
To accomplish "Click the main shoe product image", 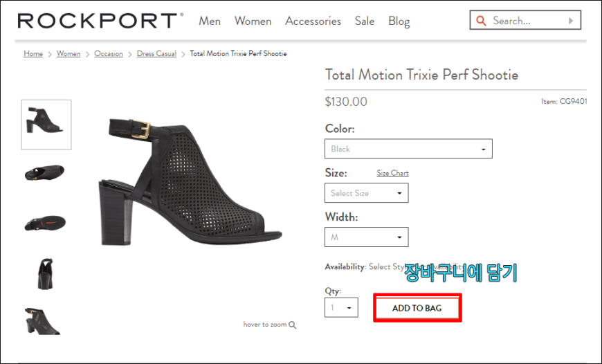I will coord(190,182).
